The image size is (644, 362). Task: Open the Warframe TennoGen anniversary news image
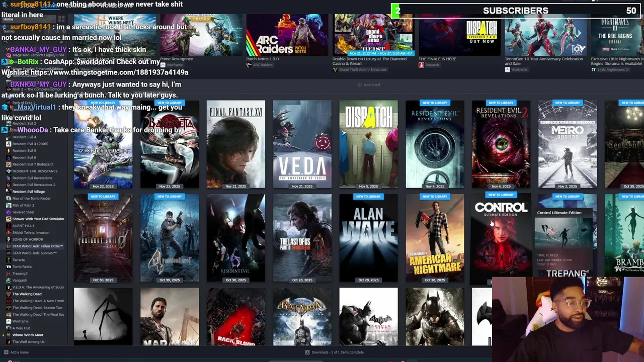[x=546, y=35]
